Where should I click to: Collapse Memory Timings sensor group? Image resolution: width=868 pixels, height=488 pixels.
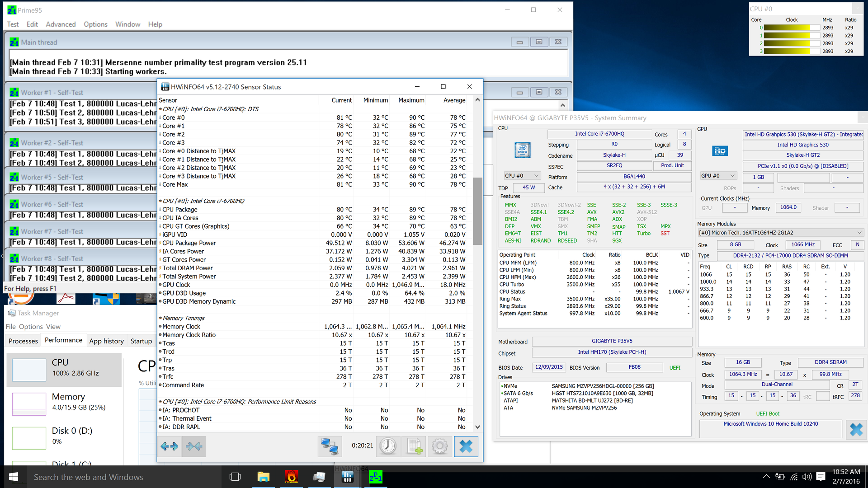tap(160, 318)
